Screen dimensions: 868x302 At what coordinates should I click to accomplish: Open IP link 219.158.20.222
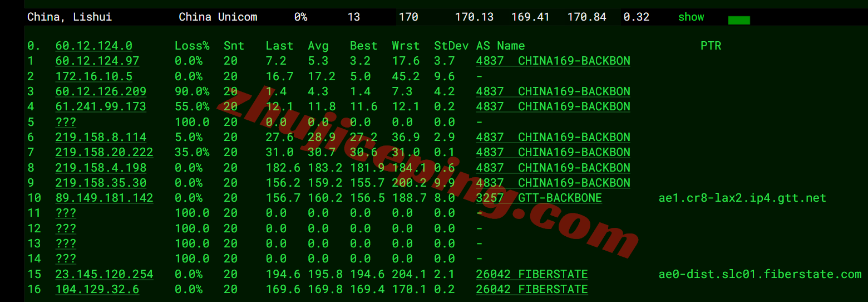coord(104,152)
